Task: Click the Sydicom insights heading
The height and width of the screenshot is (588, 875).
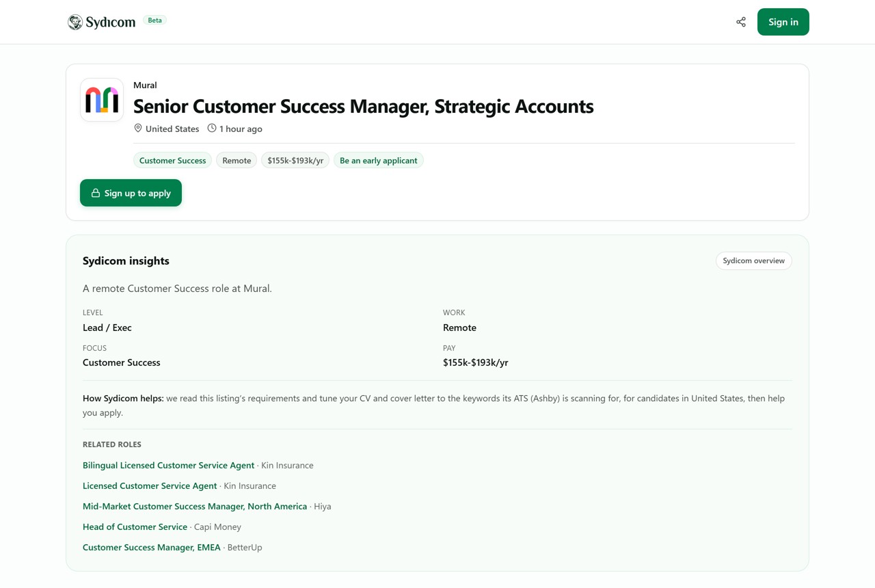Action: pos(126,260)
